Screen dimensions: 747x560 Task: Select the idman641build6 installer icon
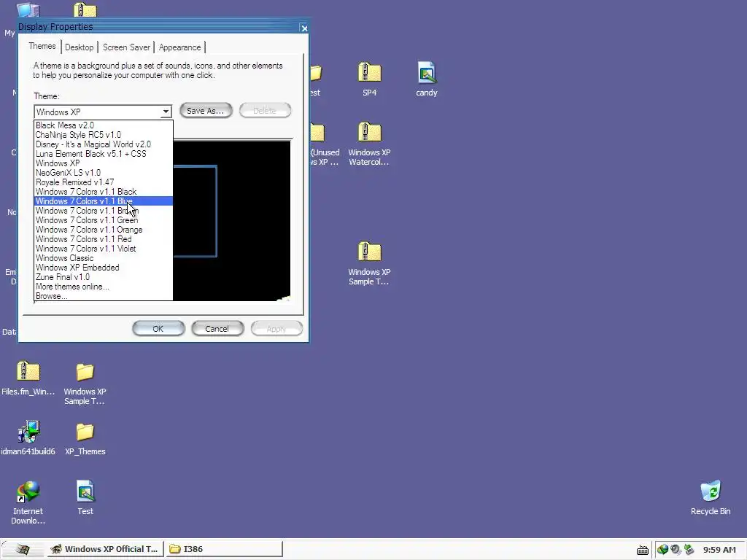point(28,432)
